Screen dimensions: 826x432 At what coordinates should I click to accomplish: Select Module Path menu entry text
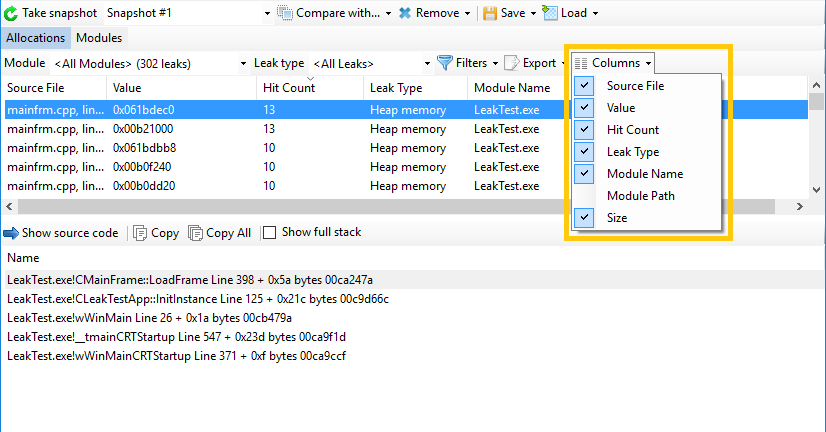pos(641,196)
